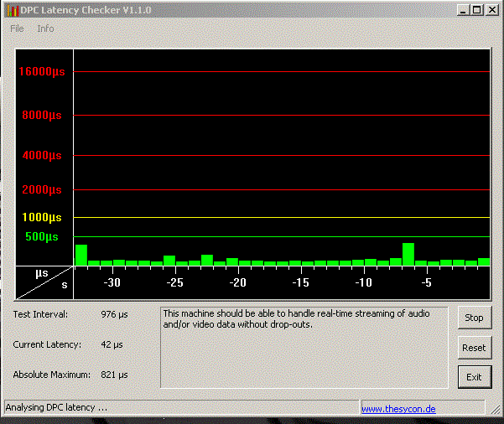
Task: Click the resize grip in the status bar corner
Action: [496, 409]
